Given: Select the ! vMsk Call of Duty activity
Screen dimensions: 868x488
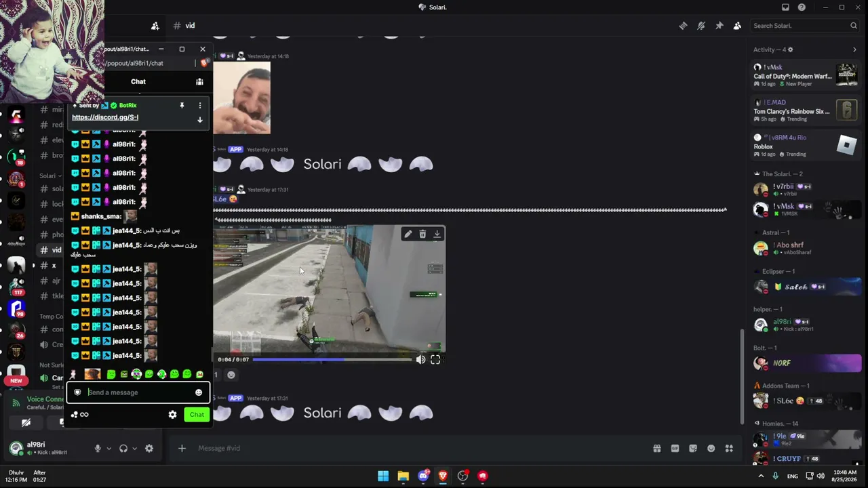Looking at the screenshot, I should 806,75.
